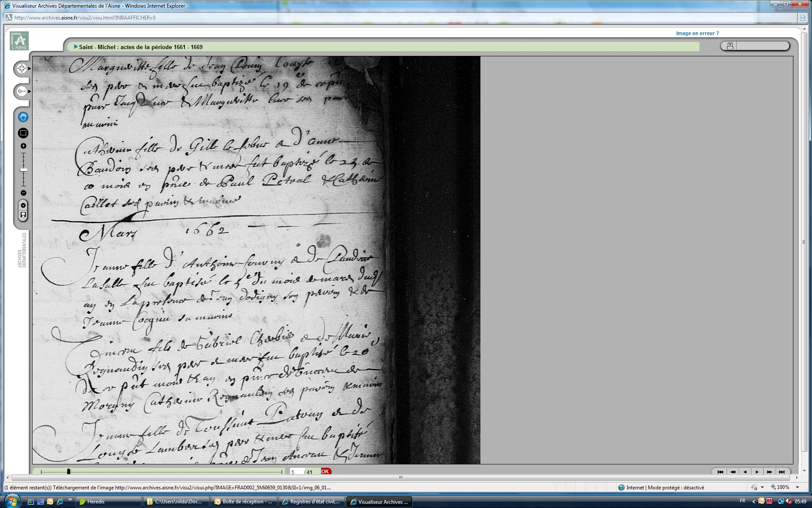Image resolution: width=812 pixels, height=508 pixels.
Task: Click the save image floppy icon
Action: click(x=23, y=215)
